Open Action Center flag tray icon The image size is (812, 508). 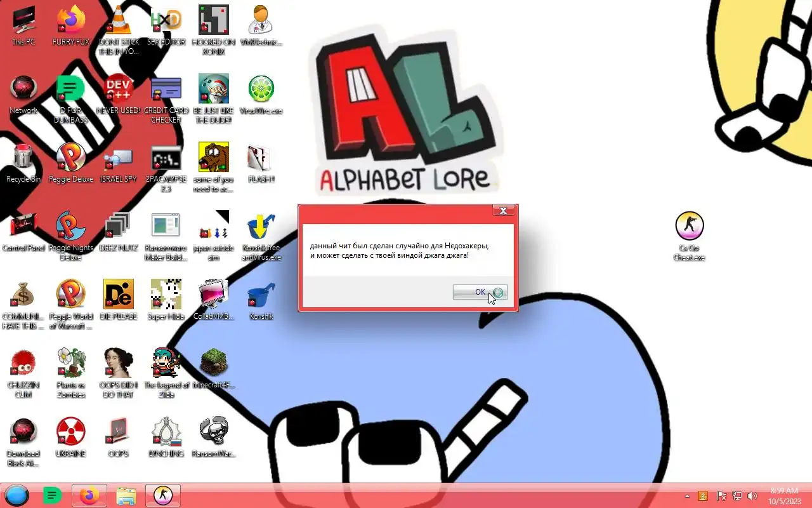click(x=721, y=496)
